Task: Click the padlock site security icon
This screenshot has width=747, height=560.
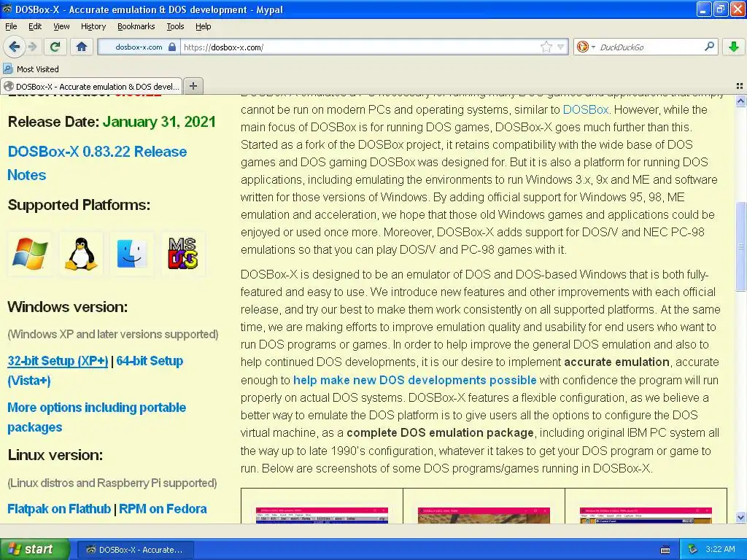Action: [172, 47]
